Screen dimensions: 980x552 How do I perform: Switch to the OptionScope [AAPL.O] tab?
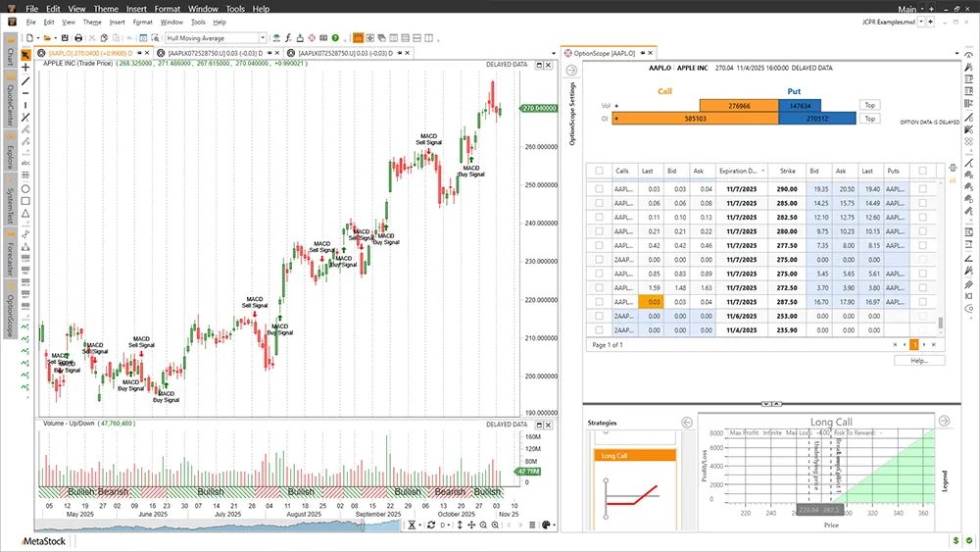coord(606,52)
